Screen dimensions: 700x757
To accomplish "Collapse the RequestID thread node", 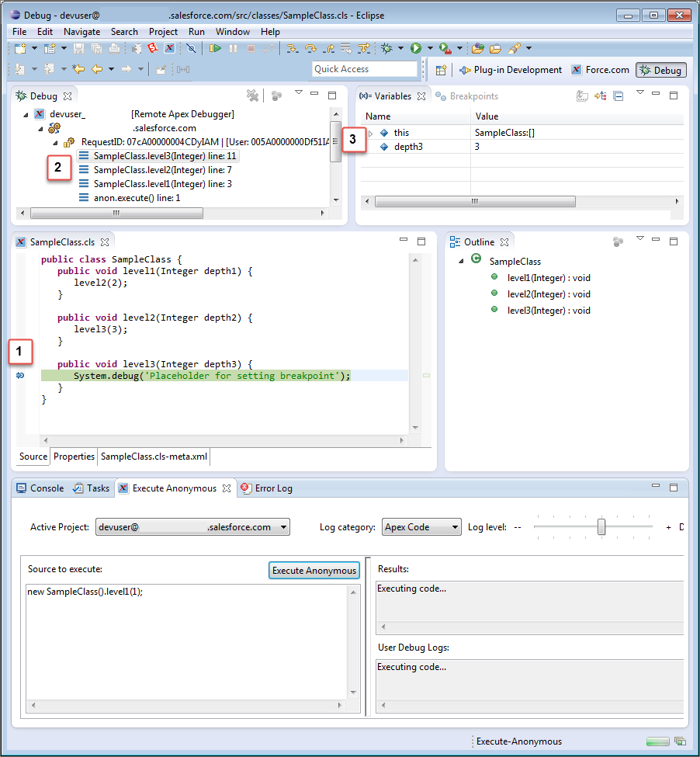I will (x=55, y=143).
